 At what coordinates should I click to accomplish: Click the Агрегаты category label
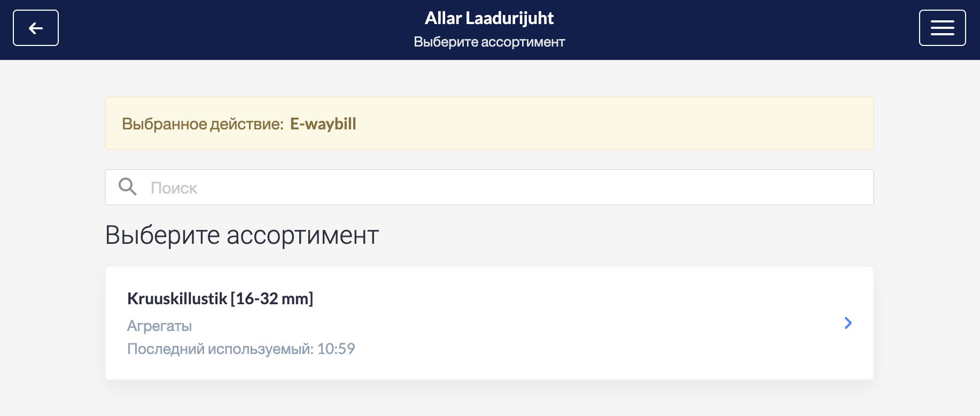tap(159, 326)
